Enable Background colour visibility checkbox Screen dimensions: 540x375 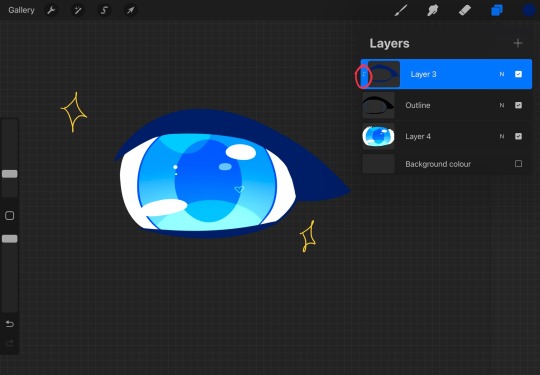[518, 164]
